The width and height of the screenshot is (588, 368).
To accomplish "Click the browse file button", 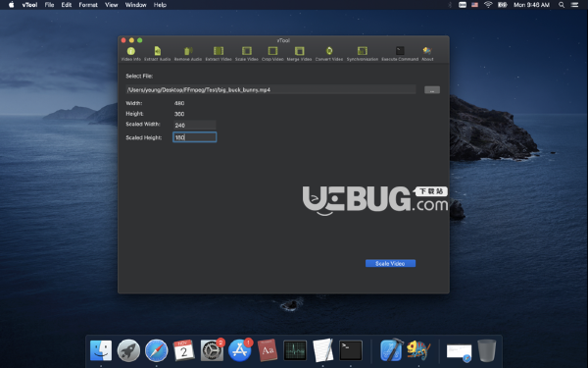I will [432, 90].
